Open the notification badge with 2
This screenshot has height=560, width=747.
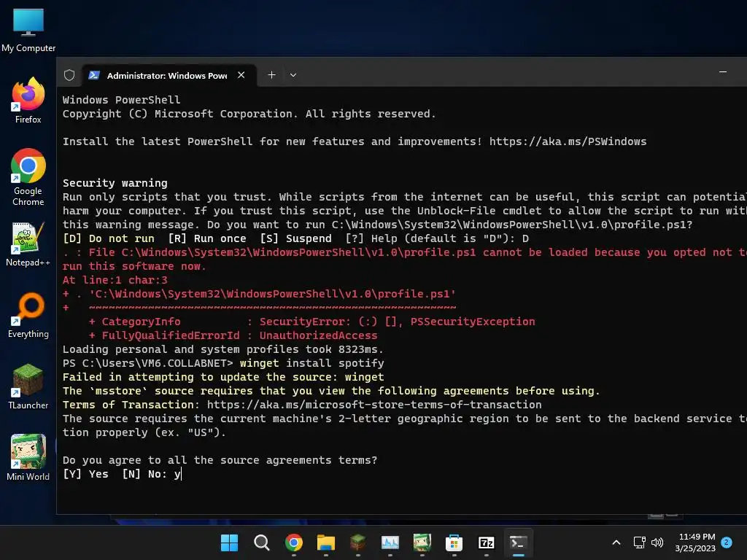coord(727,542)
